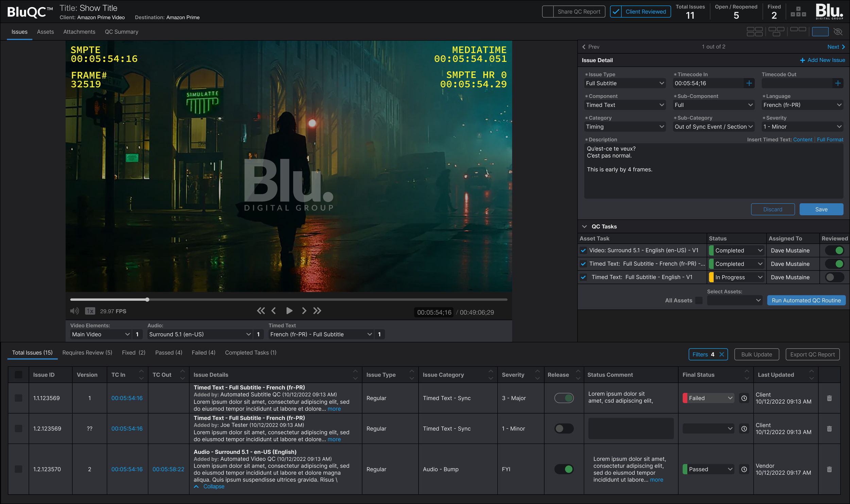Switch off Reviewed toggle for English Timed Text task
This screenshot has height=504, width=850.
(x=834, y=277)
